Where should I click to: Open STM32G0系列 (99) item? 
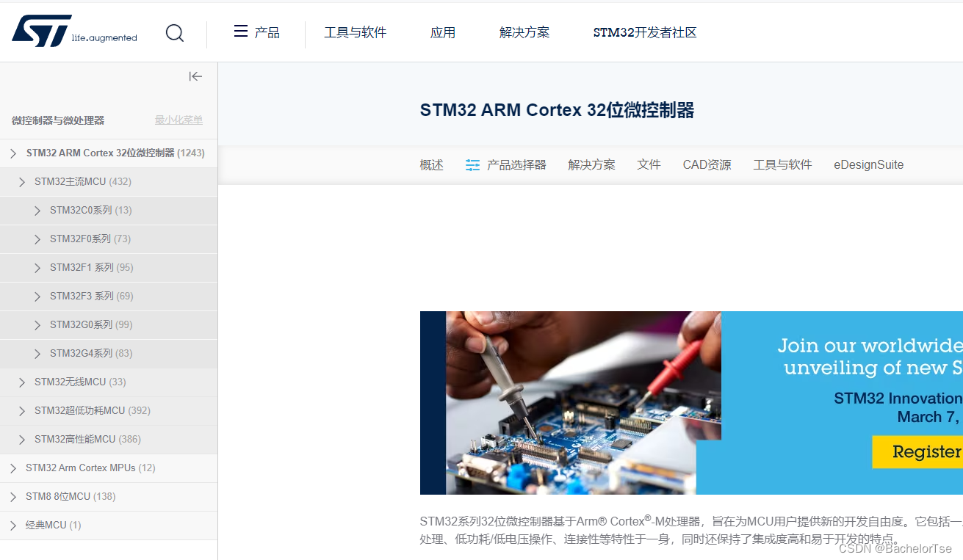coord(91,324)
